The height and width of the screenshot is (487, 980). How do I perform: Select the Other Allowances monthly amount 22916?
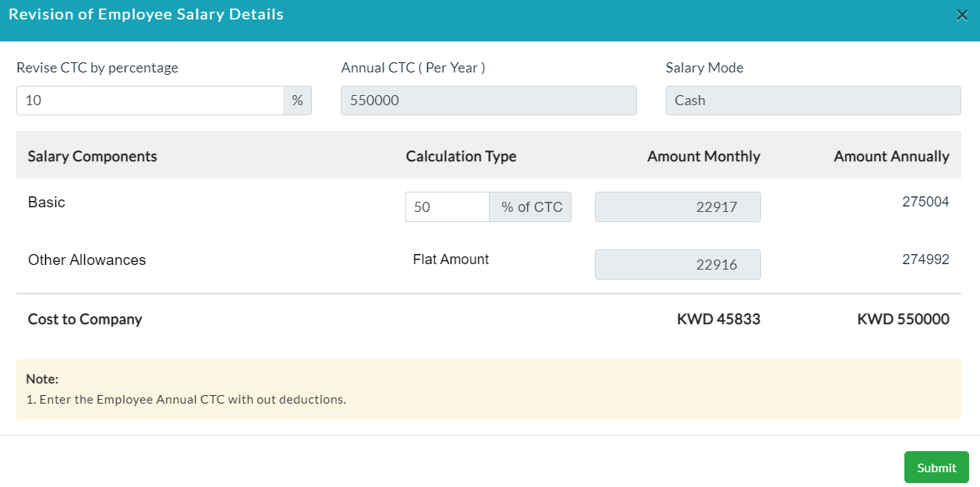click(678, 265)
